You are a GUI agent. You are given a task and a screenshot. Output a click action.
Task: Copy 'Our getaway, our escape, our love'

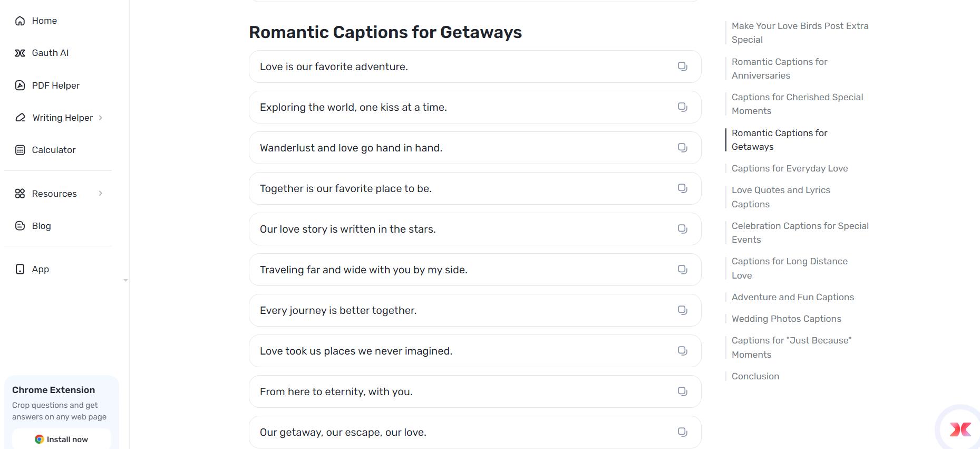coord(683,432)
